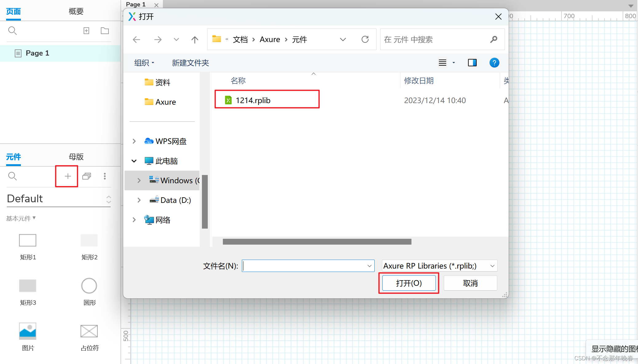638x364 pixels.
Task: Open the Default library selector dropdown
Action: click(58, 199)
